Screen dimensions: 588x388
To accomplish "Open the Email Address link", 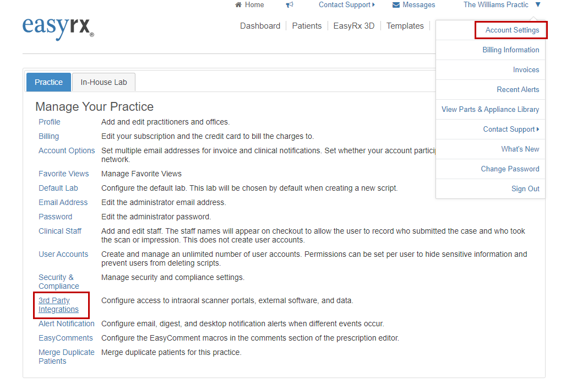I will click(63, 202).
